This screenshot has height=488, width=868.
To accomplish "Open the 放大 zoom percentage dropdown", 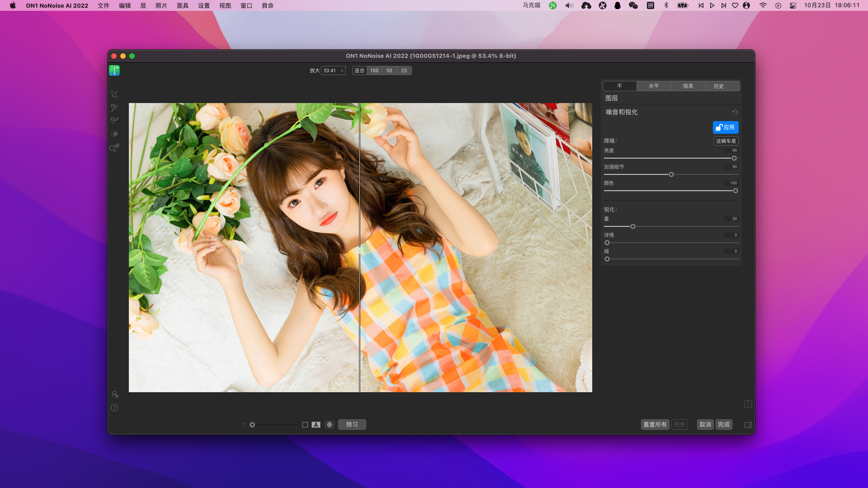I will pos(334,70).
